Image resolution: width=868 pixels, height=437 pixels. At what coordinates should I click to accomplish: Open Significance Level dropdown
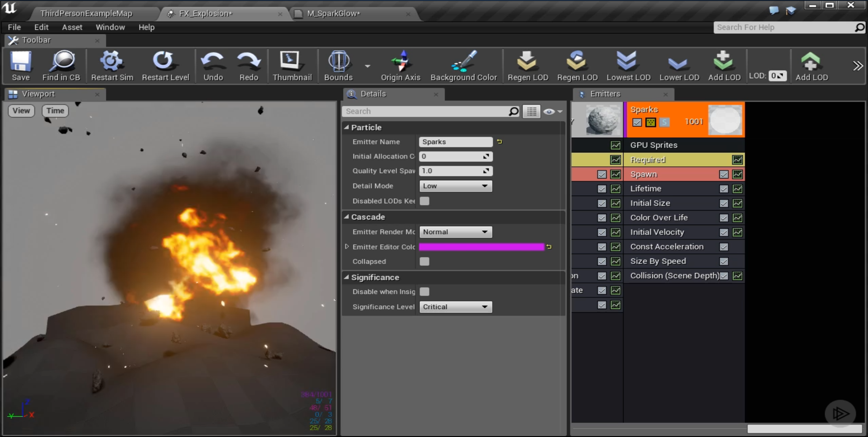456,307
